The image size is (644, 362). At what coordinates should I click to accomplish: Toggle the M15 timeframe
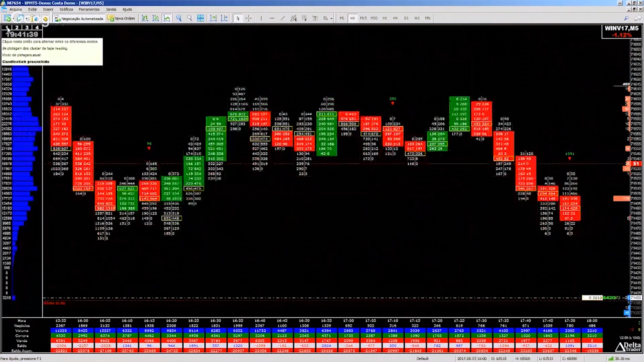click(x=363, y=19)
